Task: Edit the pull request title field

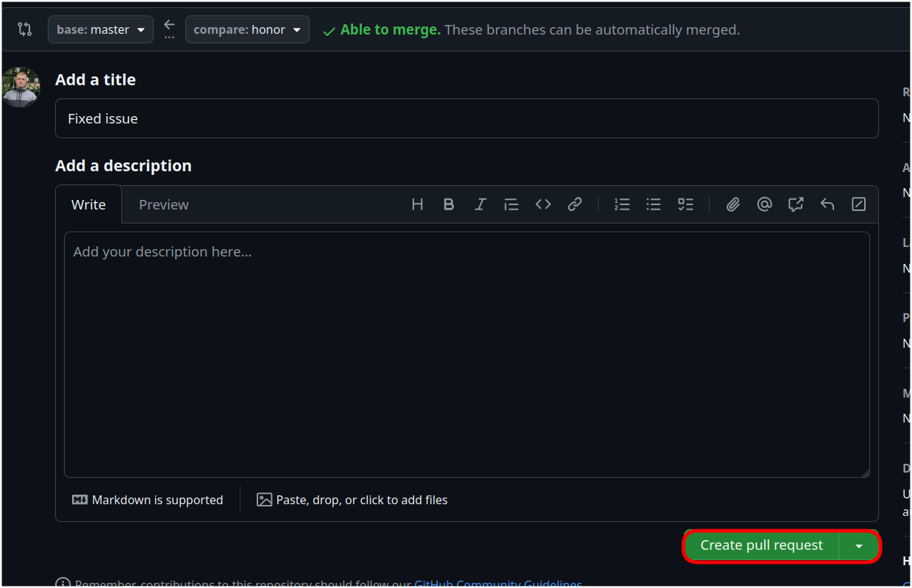Action: [x=467, y=118]
